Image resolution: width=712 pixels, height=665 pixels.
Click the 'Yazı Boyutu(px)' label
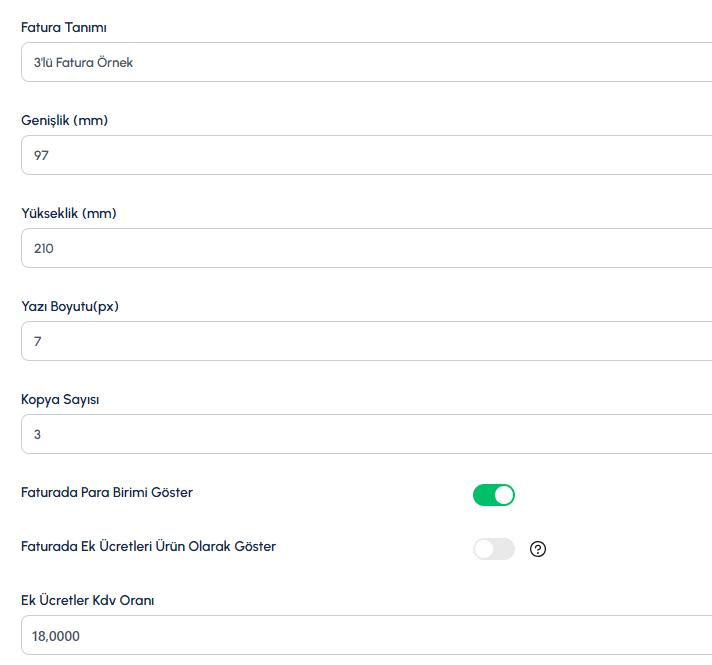pyautogui.click(x=70, y=306)
